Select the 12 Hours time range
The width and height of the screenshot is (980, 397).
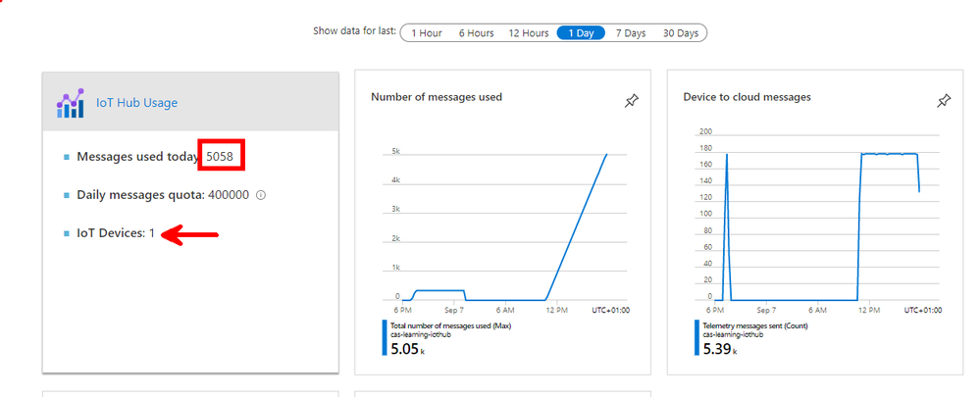point(528,33)
